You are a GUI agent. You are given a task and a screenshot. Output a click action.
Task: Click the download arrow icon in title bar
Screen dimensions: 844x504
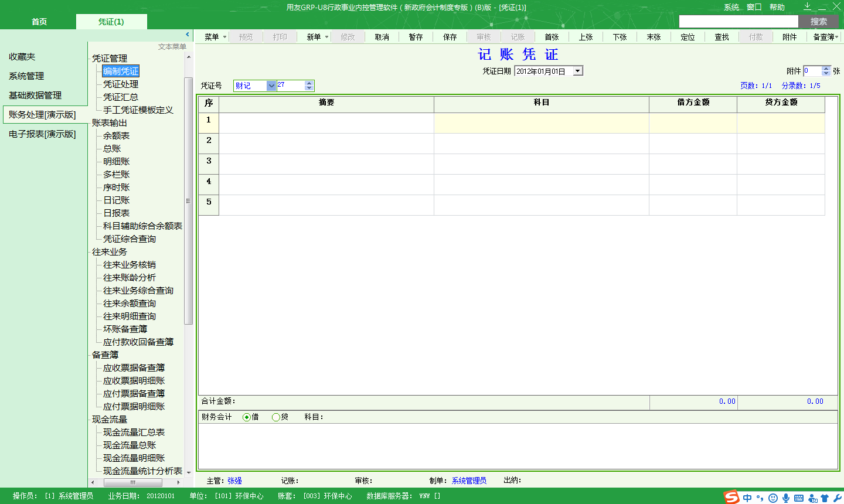[807, 6]
